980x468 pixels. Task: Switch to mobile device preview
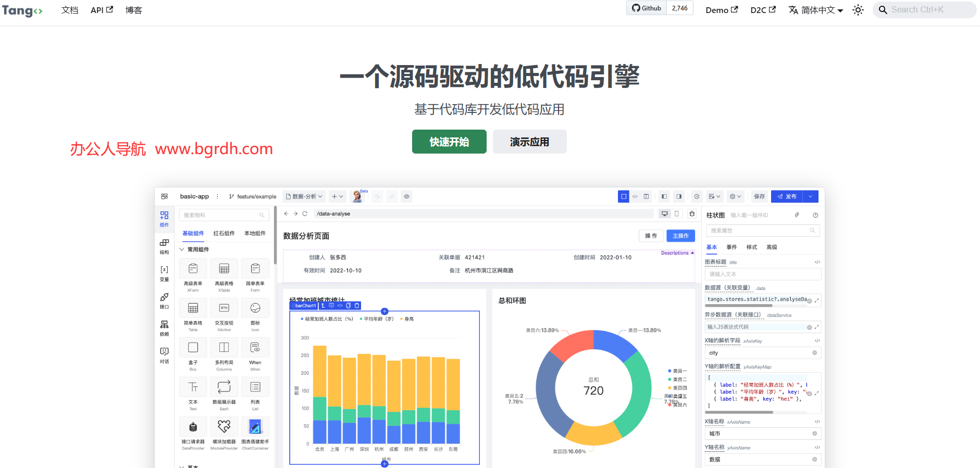[677, 213]
